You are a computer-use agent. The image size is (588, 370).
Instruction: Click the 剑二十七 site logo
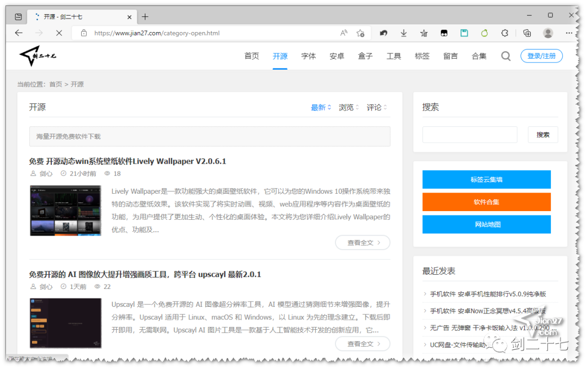click(x=38, y=56)
